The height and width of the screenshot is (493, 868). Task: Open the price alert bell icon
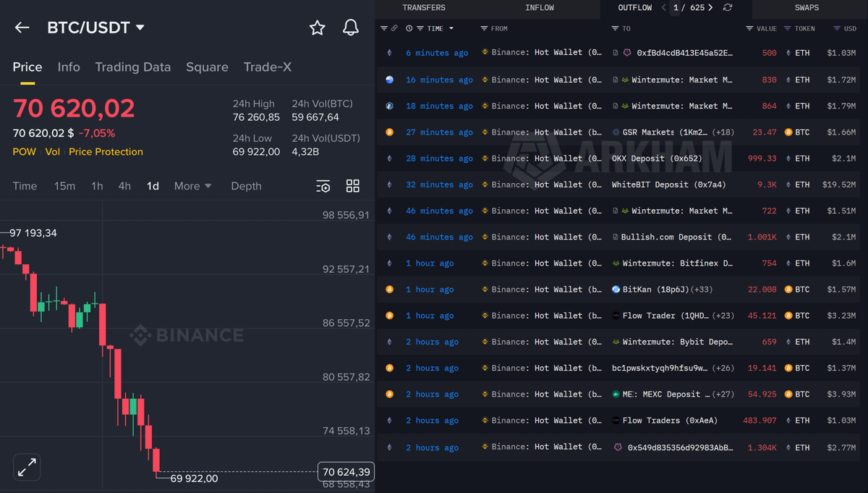pos(351,28)
